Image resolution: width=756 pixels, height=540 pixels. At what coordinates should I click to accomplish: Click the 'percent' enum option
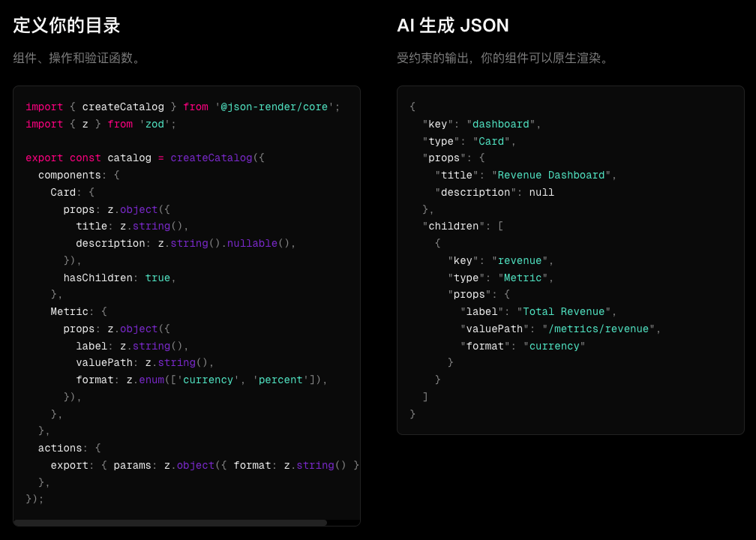click(280, 380)
